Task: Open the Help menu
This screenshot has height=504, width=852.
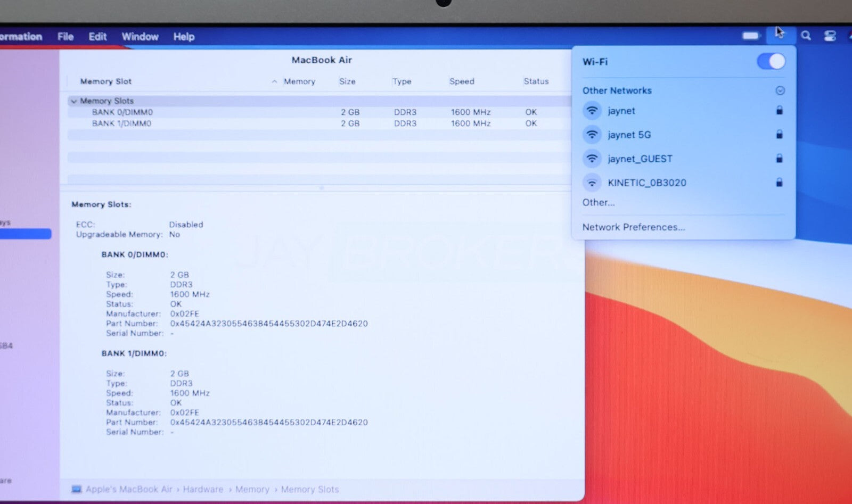Action: [184, 37]
